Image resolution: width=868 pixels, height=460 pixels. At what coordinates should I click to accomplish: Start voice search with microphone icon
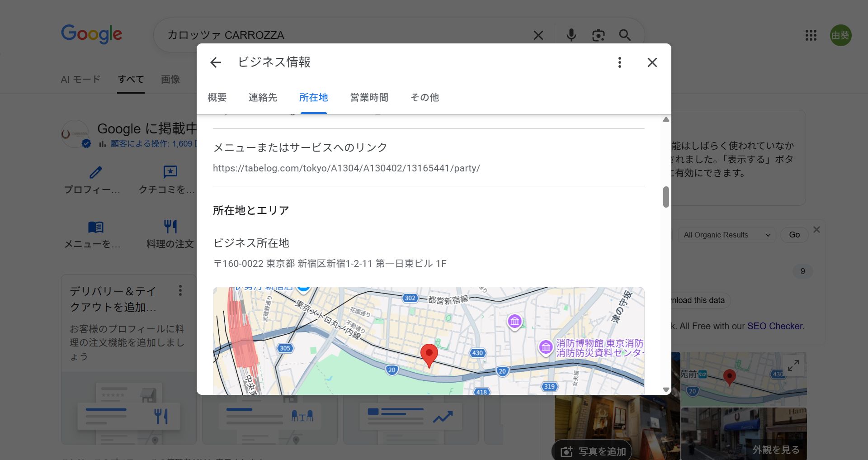point(571,35)
